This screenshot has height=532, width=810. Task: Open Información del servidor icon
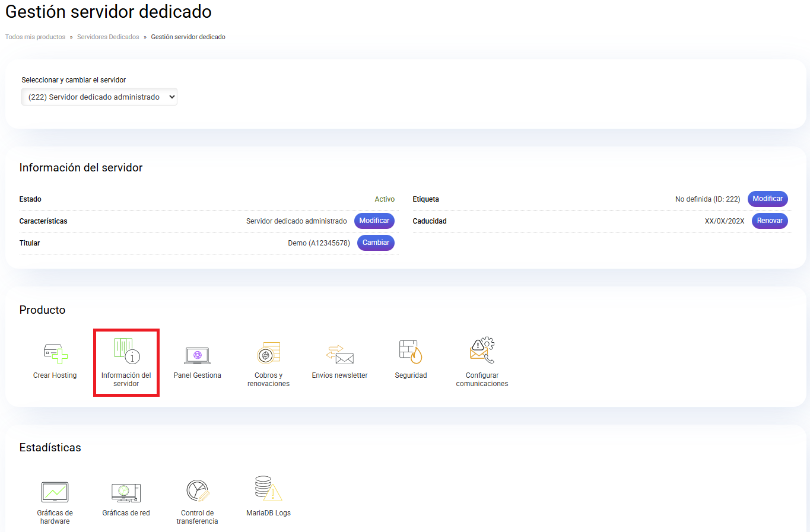click(x=126, y=351)
